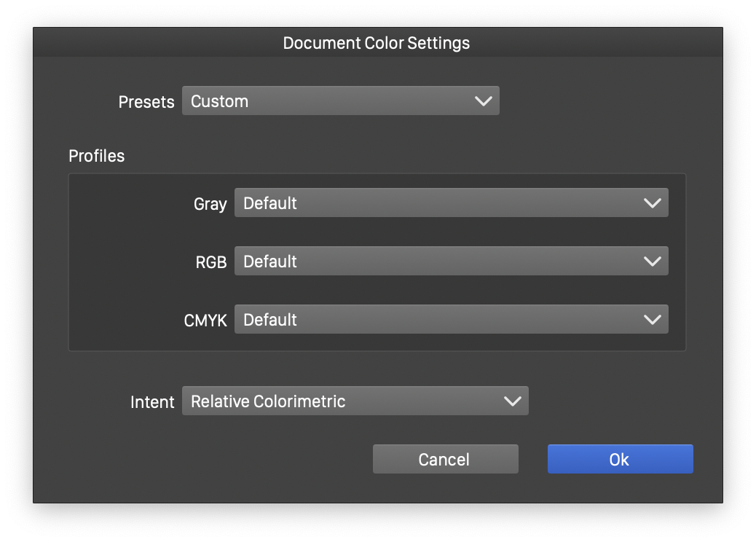Click the Profiles section heading
This screenshot has height=542, width=756.
(97, 156)
